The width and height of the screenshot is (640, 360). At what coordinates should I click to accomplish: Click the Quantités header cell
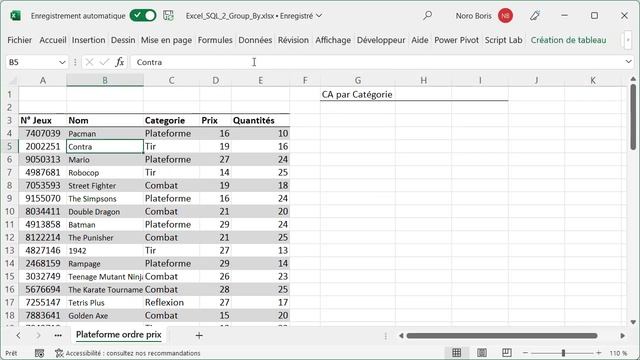coord(260,120)
